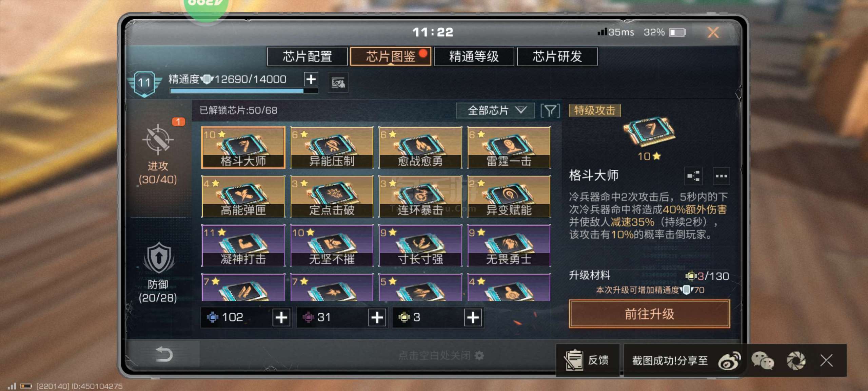
Task: Open the funnel filter icon
Action: pyautogui.click(x=550, y=110)
